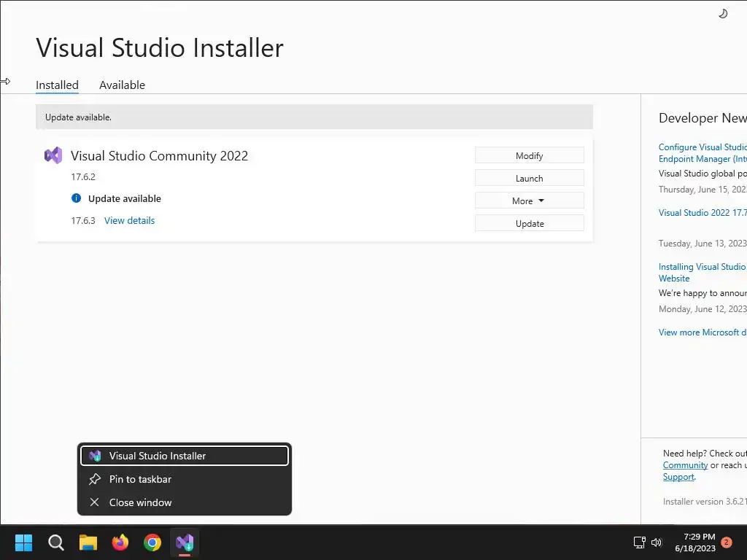Launch Firefox from taskbar
This screenshot has width=747, height=560.
pos(120,542)
